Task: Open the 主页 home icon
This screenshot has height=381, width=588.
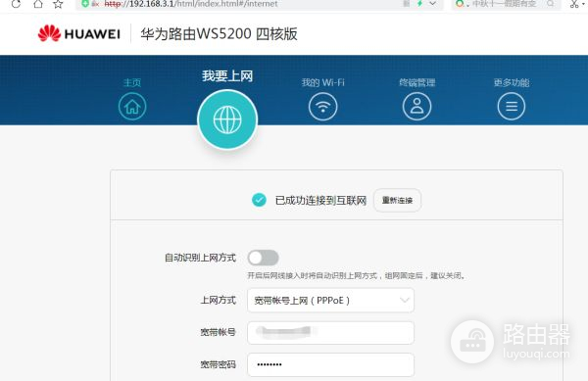Action: (x=132, y=107)
